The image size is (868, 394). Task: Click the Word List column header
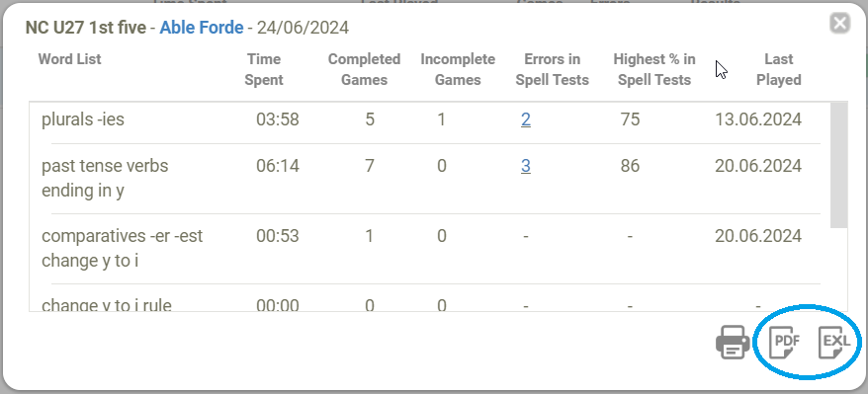click(70, 59)
